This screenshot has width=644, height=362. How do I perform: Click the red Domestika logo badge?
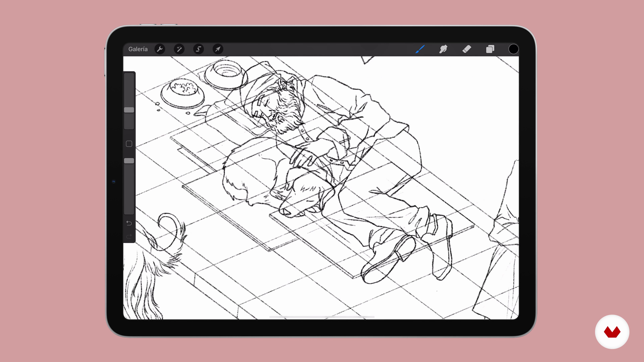coord(612,332)
